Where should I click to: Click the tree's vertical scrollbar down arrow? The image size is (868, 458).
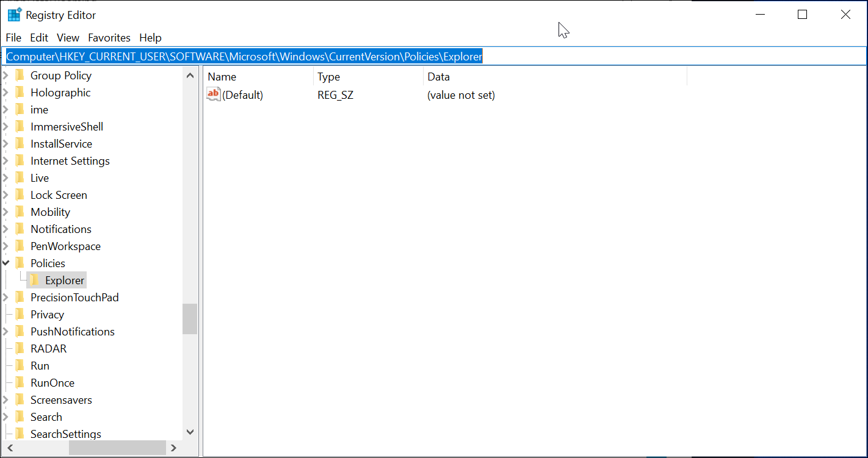click(x=190, y=432)
